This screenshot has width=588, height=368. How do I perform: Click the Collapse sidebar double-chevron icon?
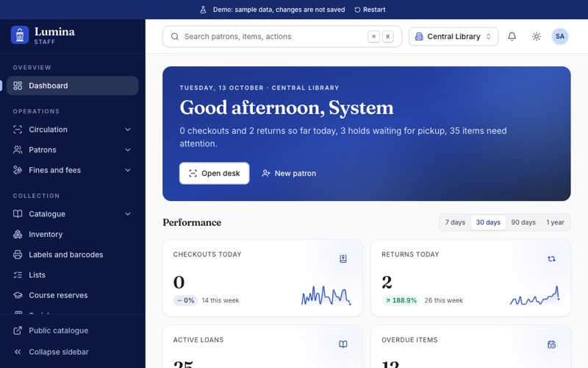pos(18,352)
